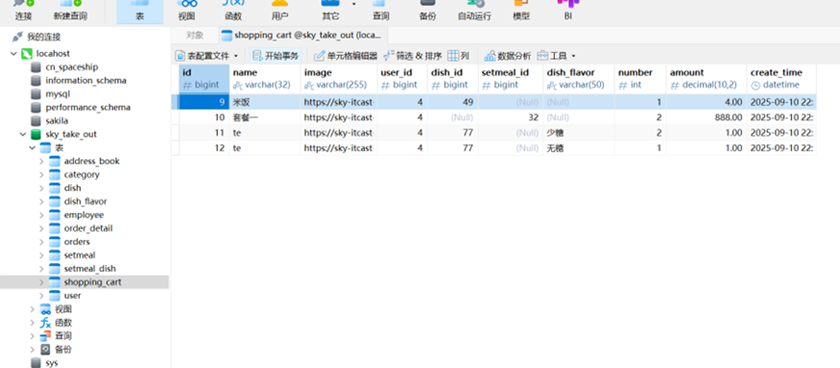Select the sakila database

[x=58, y=121]
